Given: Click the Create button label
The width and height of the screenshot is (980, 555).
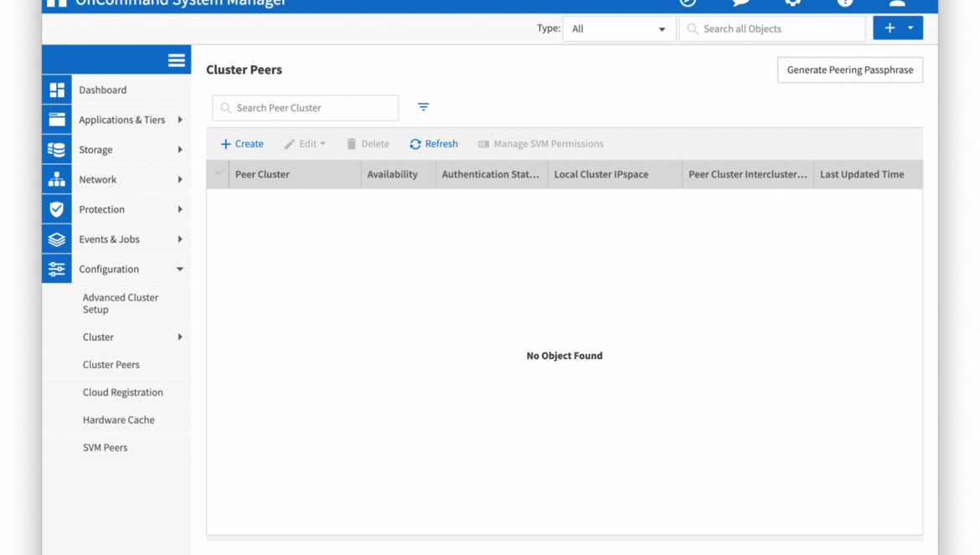Looking at the screenshot, I should pyautogui.click(x=250, y=144).
